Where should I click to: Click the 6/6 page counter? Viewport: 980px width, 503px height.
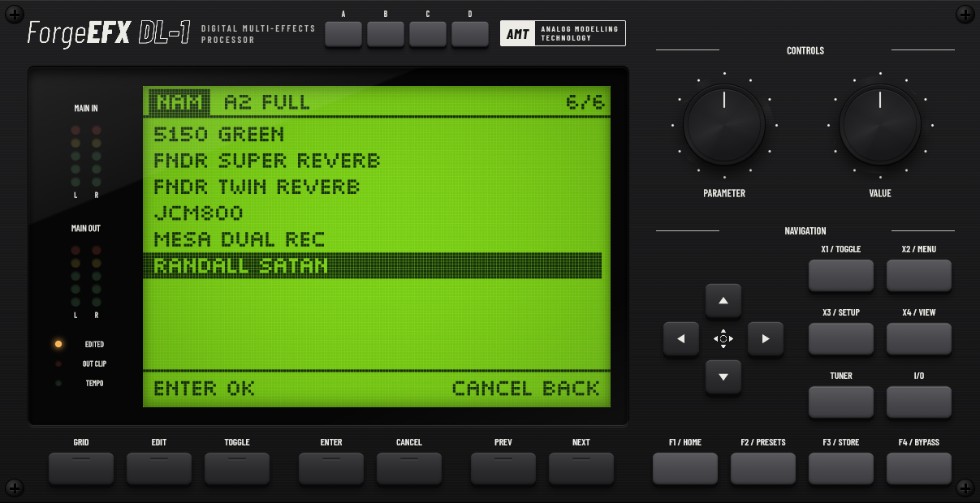[x=585, y=102]
